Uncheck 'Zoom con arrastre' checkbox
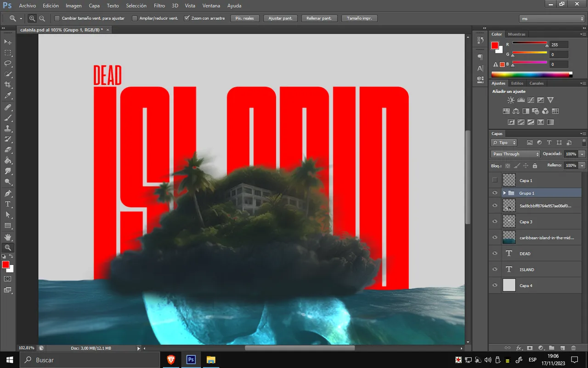588x368 pixels. [187, 18]
